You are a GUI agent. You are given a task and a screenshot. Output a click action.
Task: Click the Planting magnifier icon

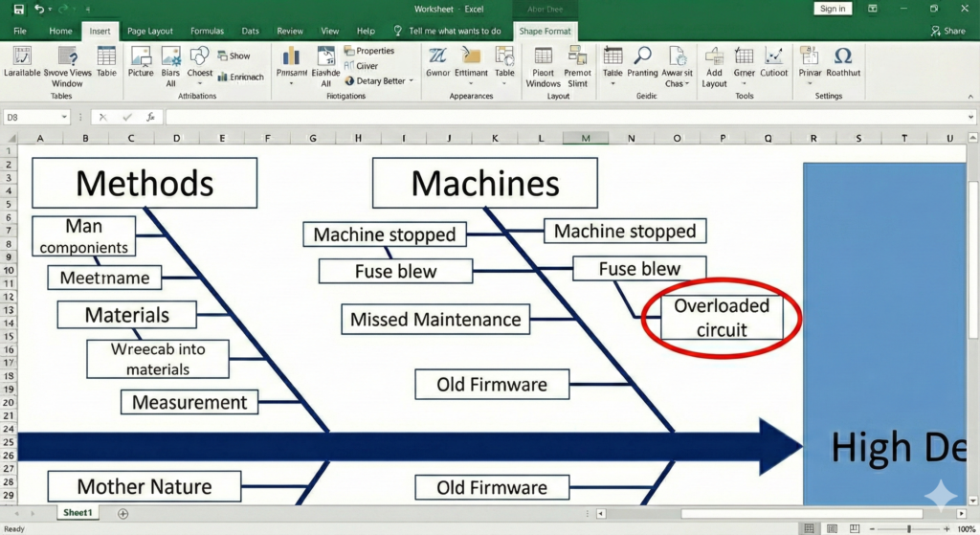(x=642, y=56)
